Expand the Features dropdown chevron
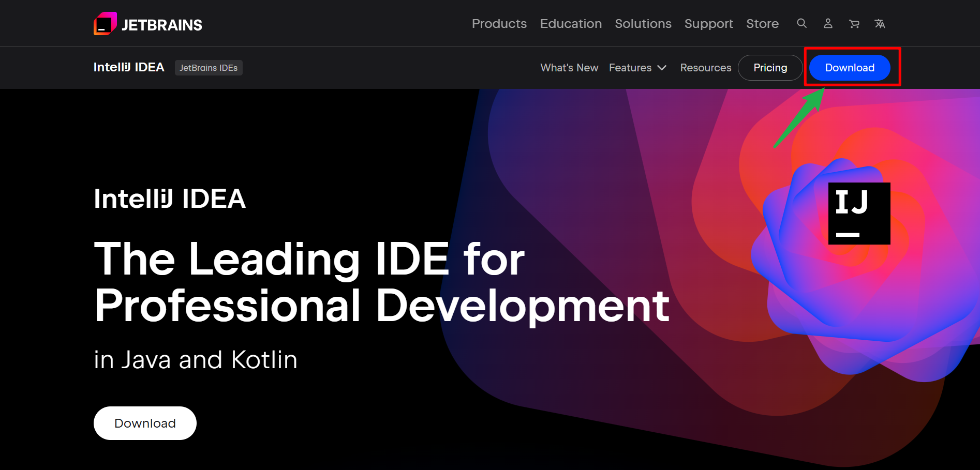Viewport: 980px width, 470px height. [x=662, y=68]
